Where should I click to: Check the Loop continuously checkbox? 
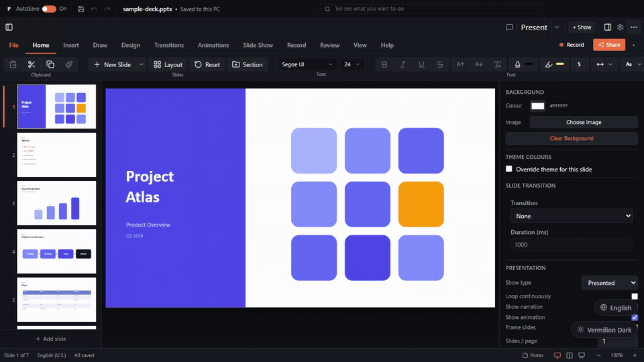coord(635,296)
